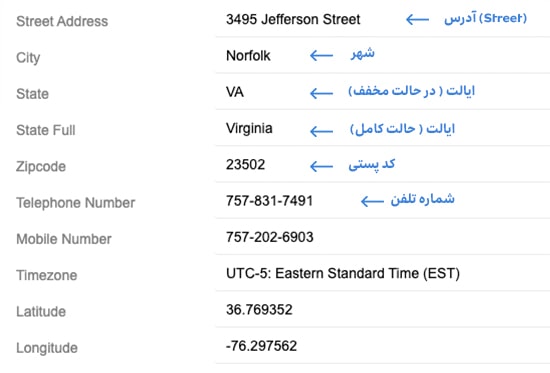Select the telephone number 757-831-7491

[269, 201]
